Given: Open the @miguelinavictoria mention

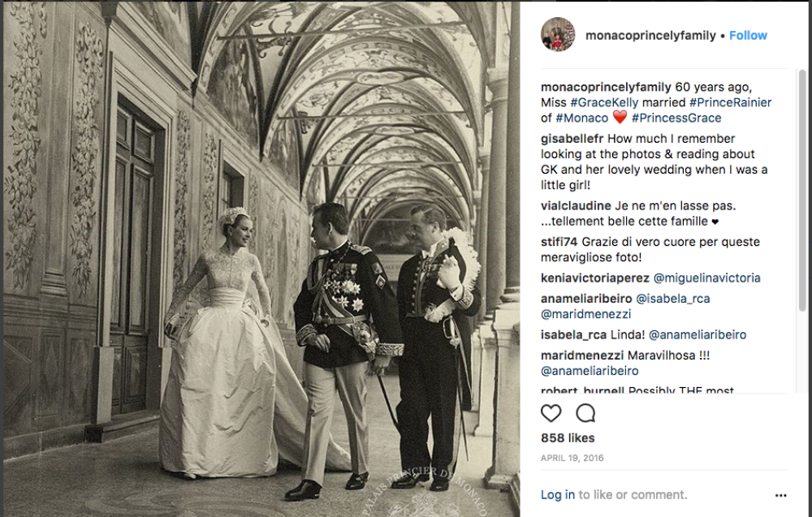Looking at the screenshot, I should [707, 278].
